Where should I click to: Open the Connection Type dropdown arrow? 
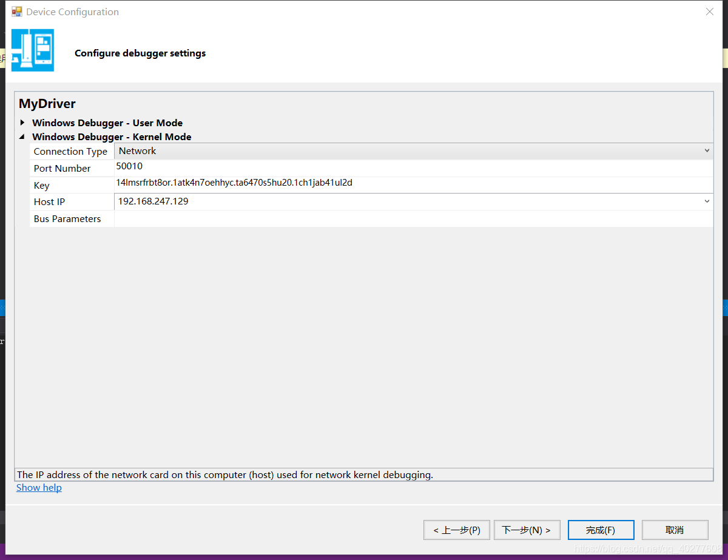[x=707, y=151]
